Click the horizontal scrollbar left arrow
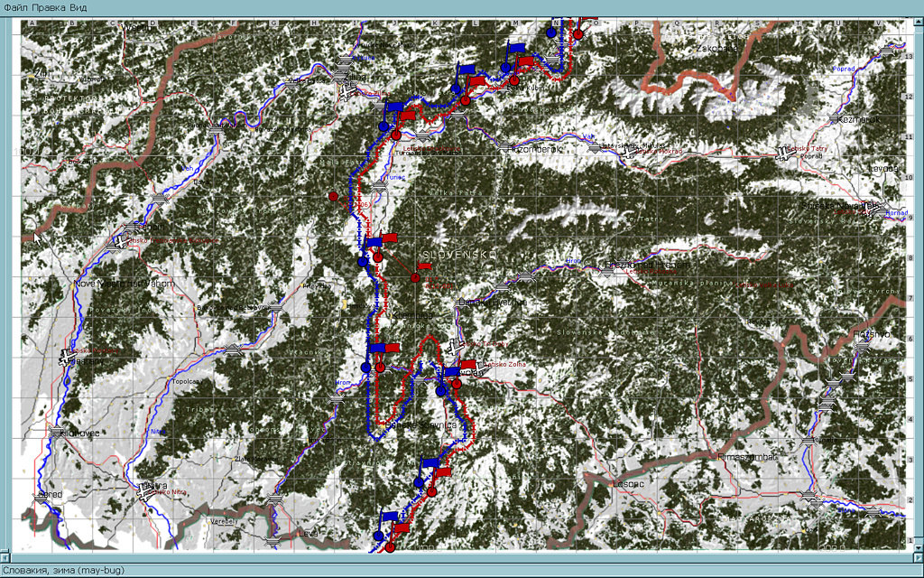Screen dimensions: 924x578 5,556
